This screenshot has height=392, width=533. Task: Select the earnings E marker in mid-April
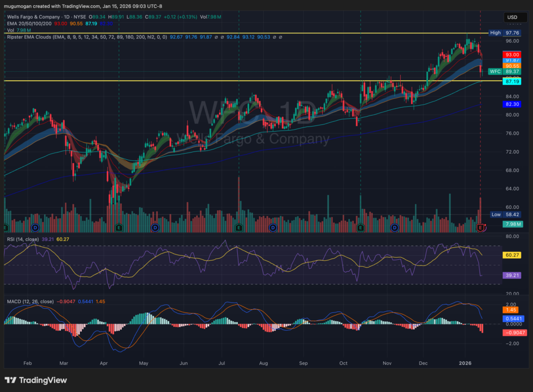pyautogui.click(x=119, y=227)
